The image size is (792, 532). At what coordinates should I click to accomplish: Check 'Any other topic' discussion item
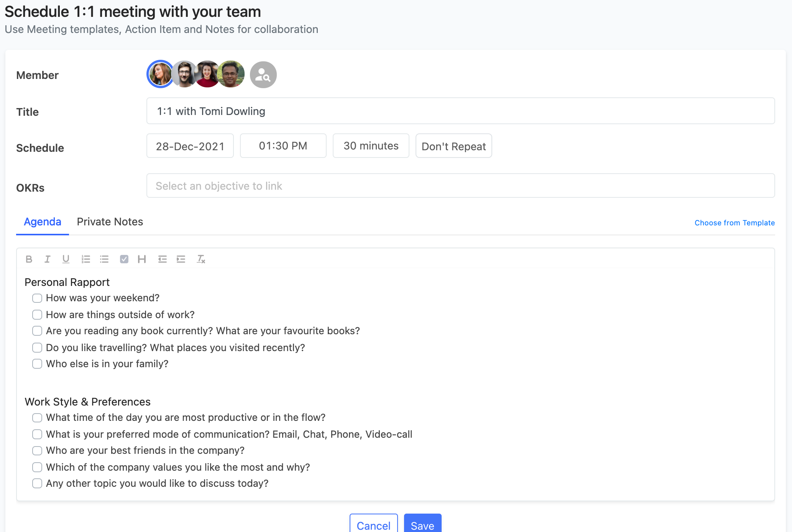37,483
